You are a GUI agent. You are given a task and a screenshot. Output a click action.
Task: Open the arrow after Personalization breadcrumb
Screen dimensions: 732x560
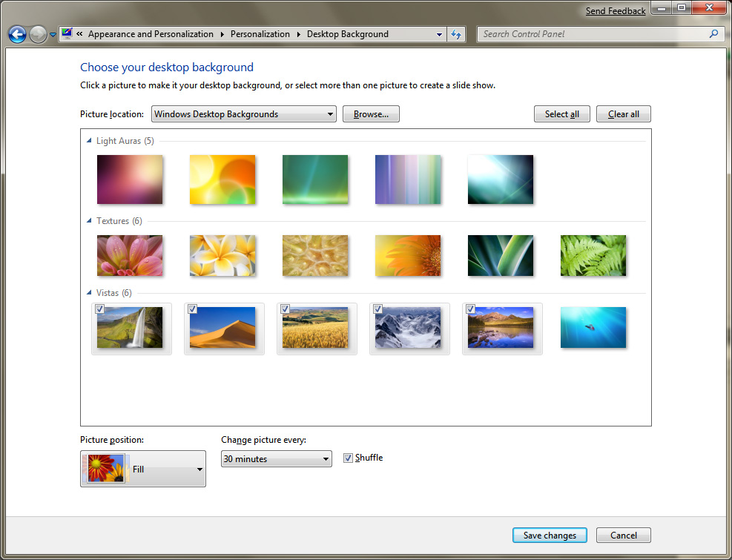[298, 34]
